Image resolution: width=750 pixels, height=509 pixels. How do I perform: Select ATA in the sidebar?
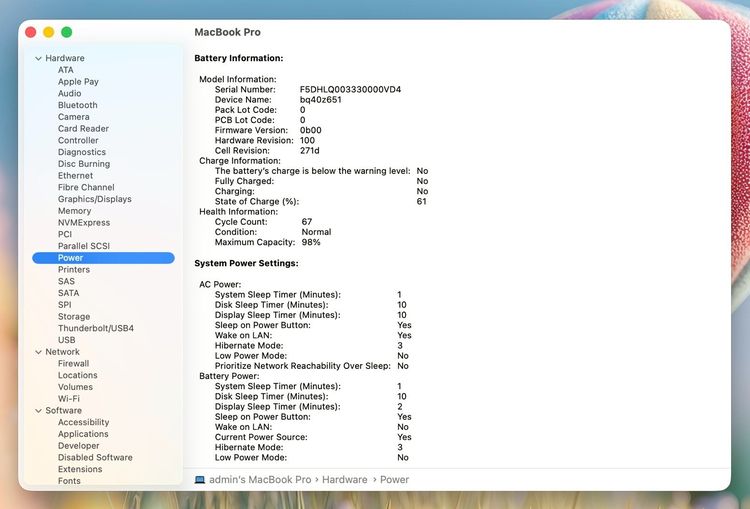(66, 70)
